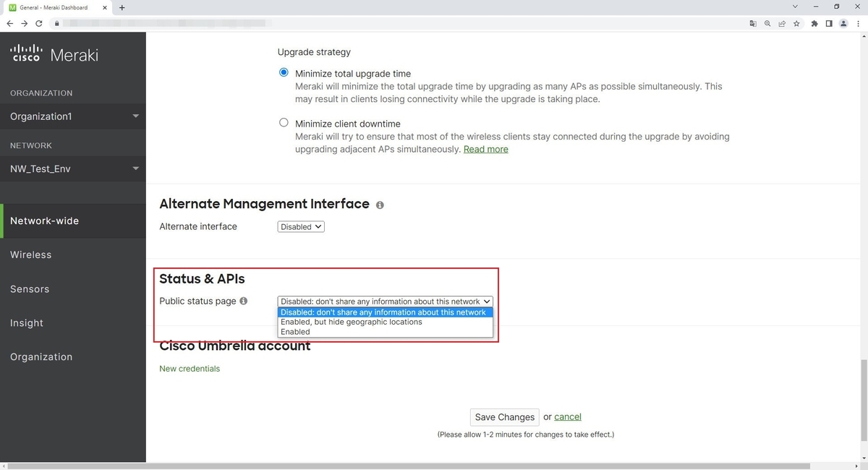Image resolution: width=868 pixels, height=470 pixels.
Task: Reload the Meraki Dashboard page
Action: pyautogui.click(x=39, y=23)
